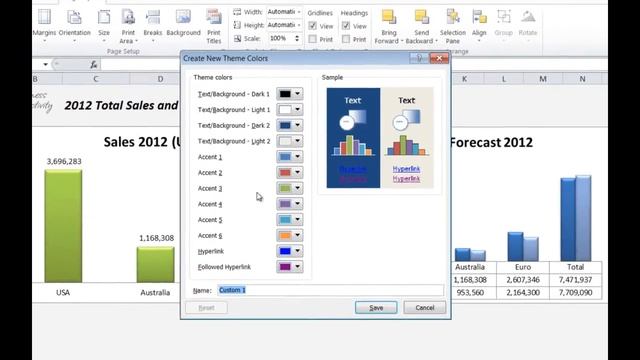This screenshot has width=640, height=360.
Task: Click the 2,607,346 Euro table cell
Action: 523,280
